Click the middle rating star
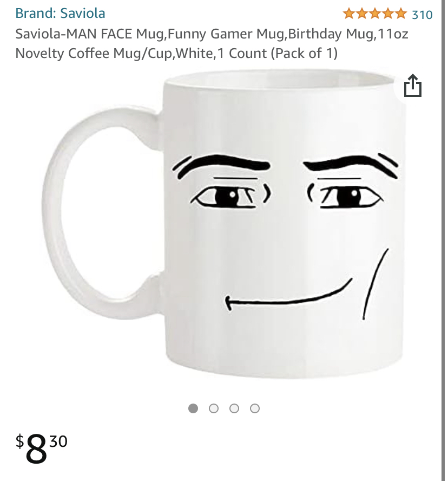 click(x=375, y=14)
